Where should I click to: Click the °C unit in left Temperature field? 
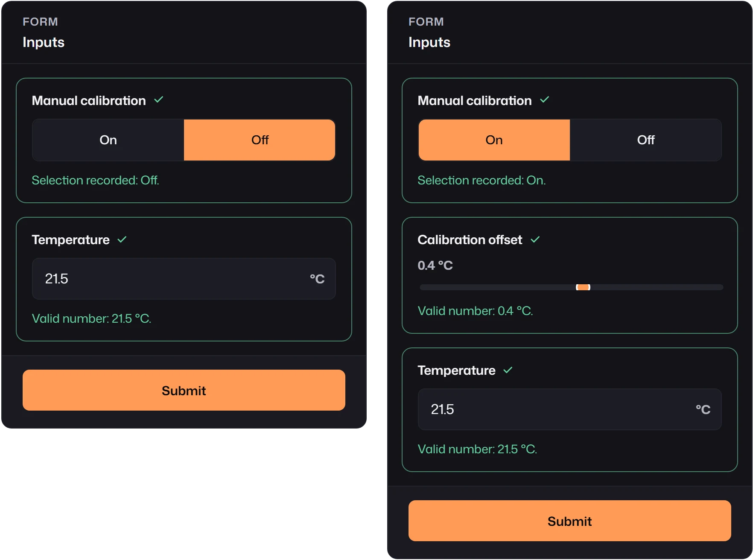click(x=317, y=279)
